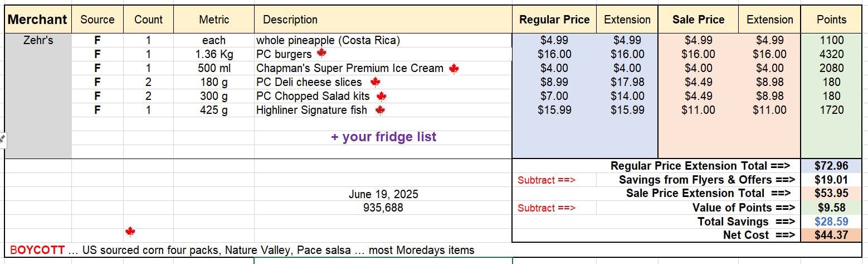This screenshot has height=264, width=868.
Task: Click the pencil handle at the left edge
Action: click(2, 138)
